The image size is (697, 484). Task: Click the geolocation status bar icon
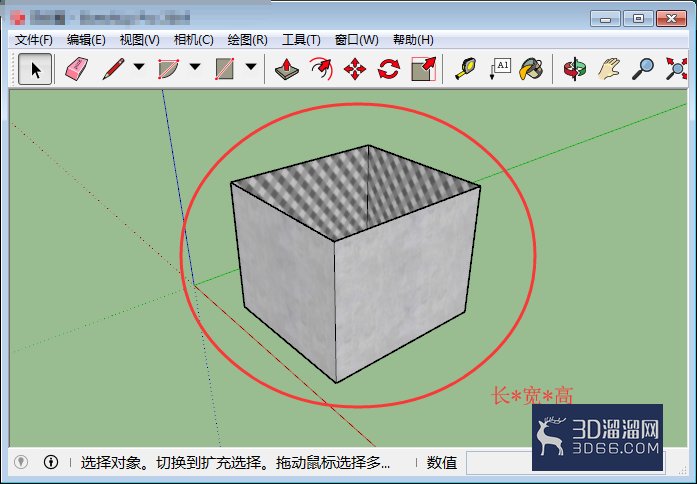[x=20, y=462]
